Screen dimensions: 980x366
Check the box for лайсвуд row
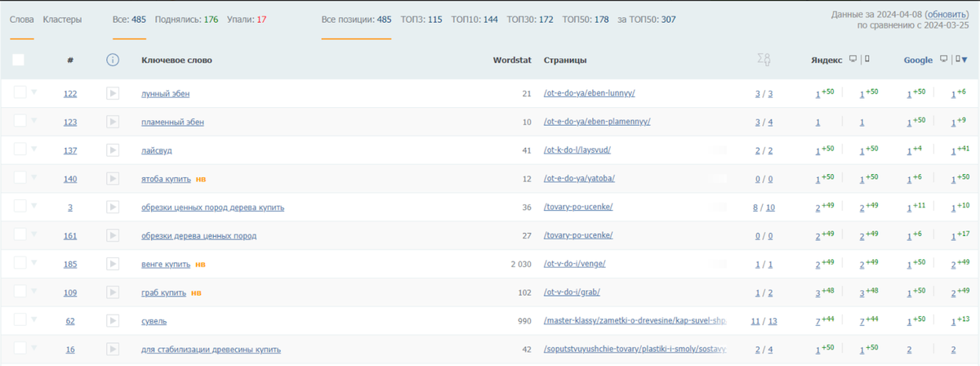click(20, 150)
